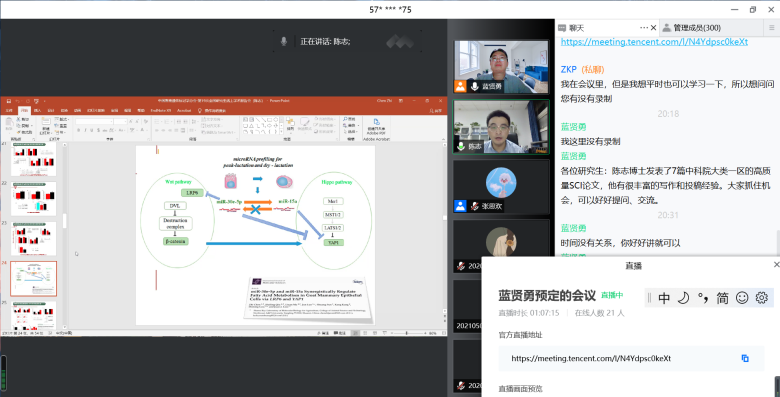The width and height of the screenshot is (780, 397).
Task: Open the Acrobat ribbon tab in PowerPoint
Action: coord(184,110)
